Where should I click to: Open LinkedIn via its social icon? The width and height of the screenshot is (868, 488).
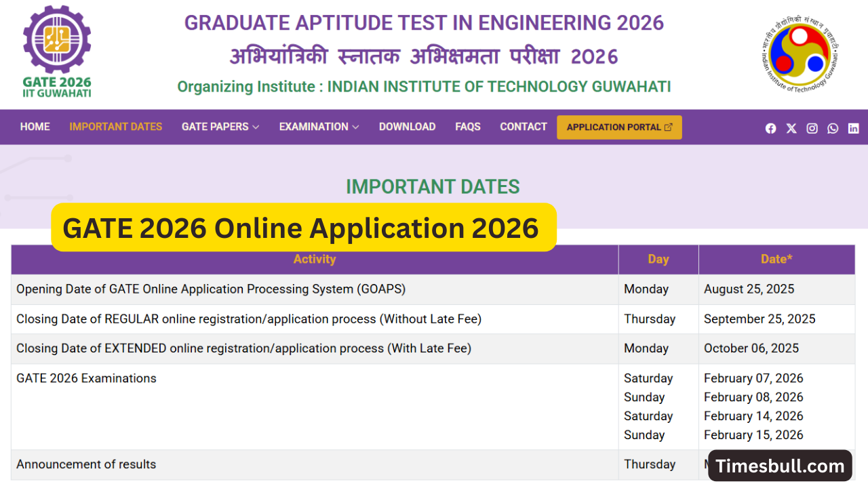853,127
